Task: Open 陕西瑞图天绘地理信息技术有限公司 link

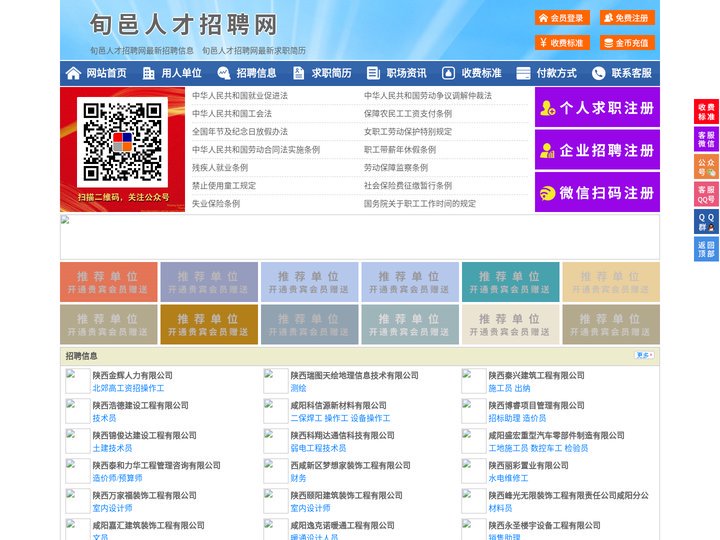Action: tap(354, 375)
